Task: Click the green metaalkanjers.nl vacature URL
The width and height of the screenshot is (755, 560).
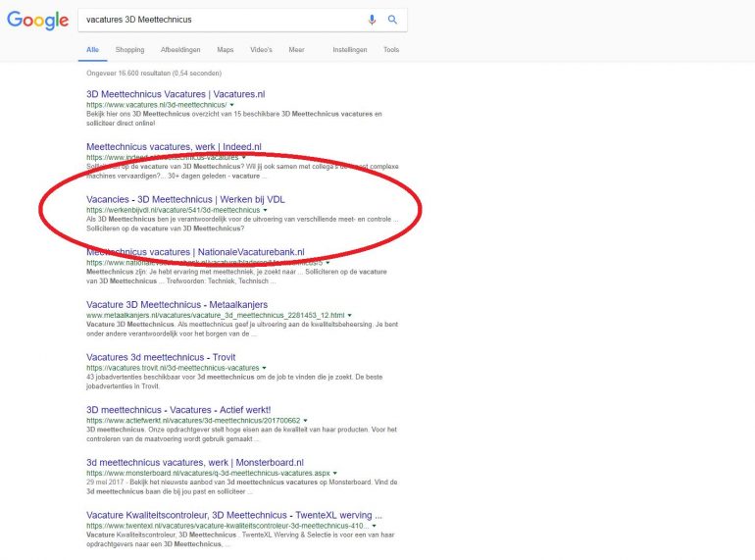Action: tap(216, 316)
